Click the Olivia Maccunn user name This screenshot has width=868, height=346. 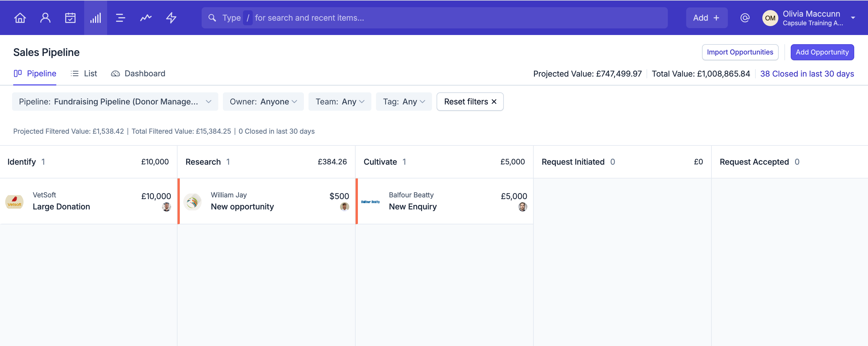811,14
